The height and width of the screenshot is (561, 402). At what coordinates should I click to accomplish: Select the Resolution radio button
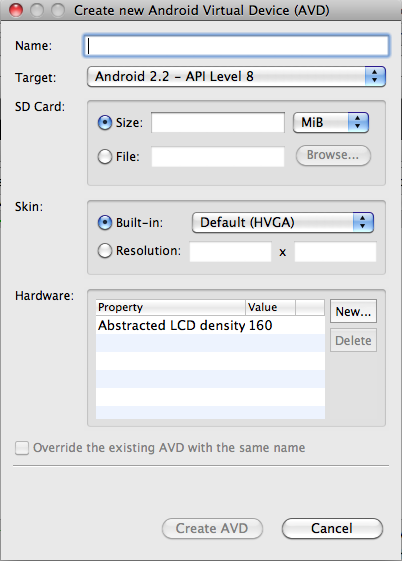[x=105, y=251]
